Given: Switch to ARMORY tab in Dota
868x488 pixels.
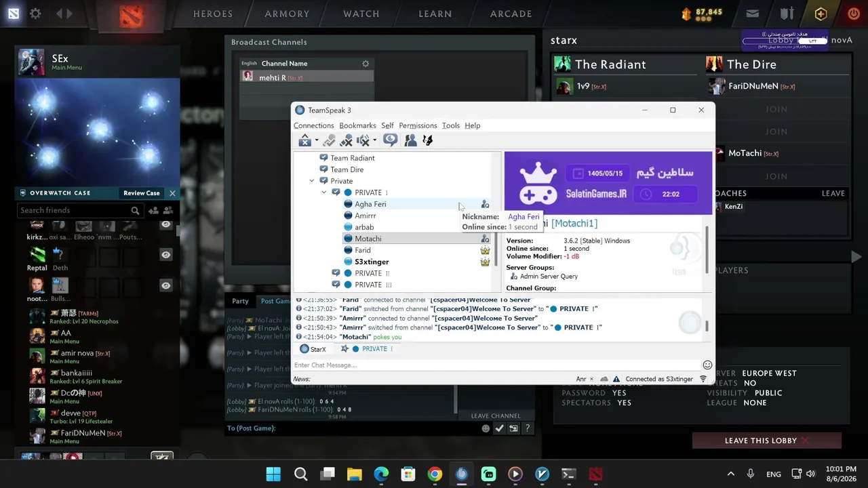Looking at the screenshot, I should pos(287,14).
